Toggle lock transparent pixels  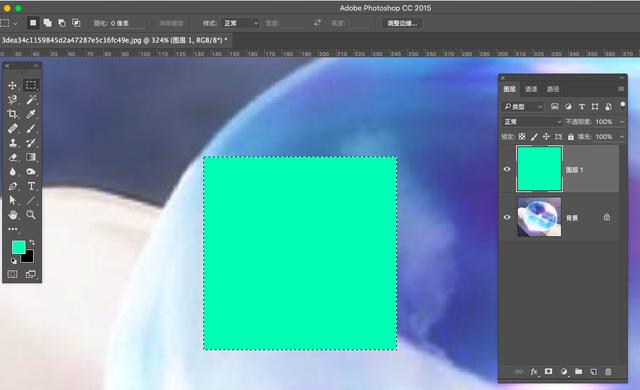pos(522,137)
